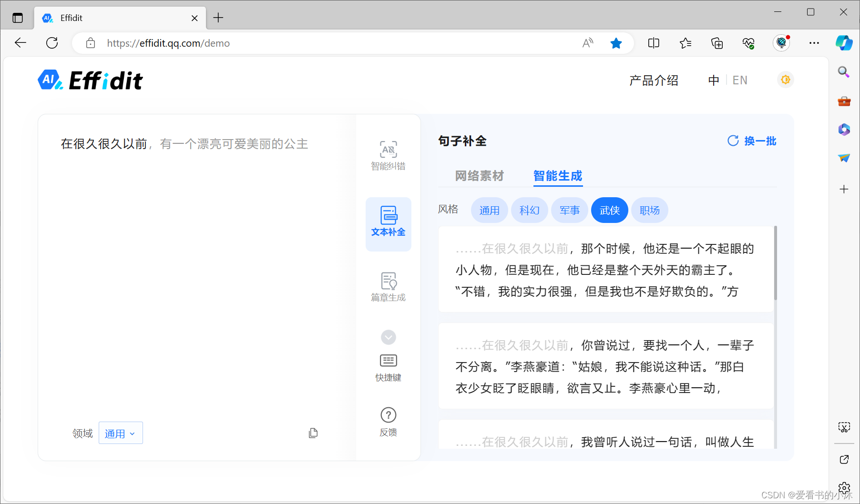Open the sidebar search tool
Viewport: 860px width, 504px height.
(844, 72)
